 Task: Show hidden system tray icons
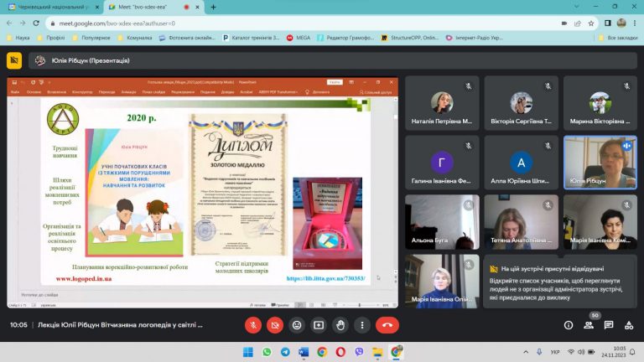526,352
